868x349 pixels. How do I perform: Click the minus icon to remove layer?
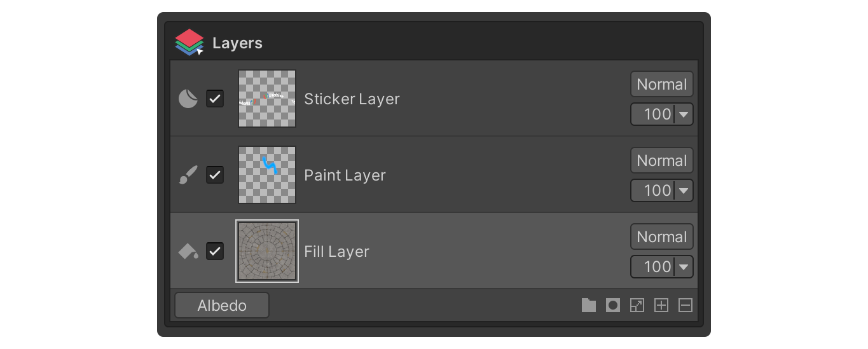click(685, 306)
